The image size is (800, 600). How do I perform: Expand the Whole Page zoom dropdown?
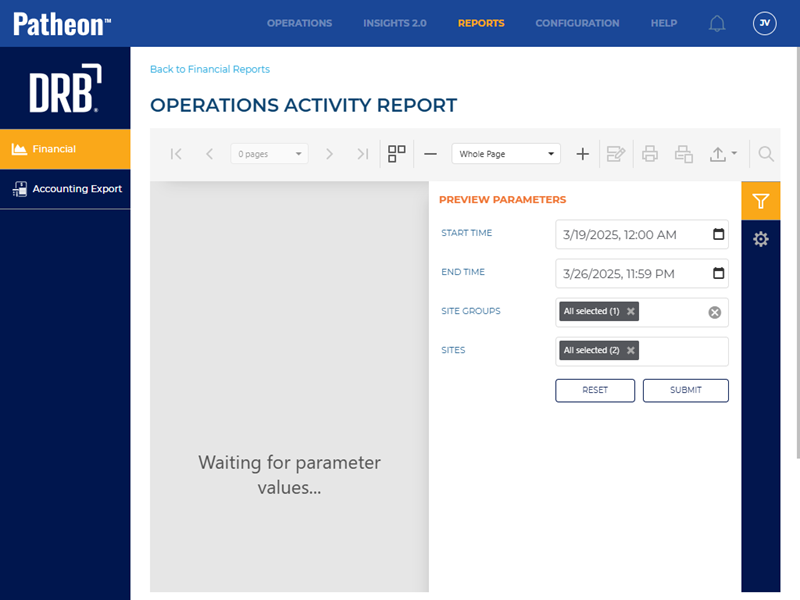506,154
